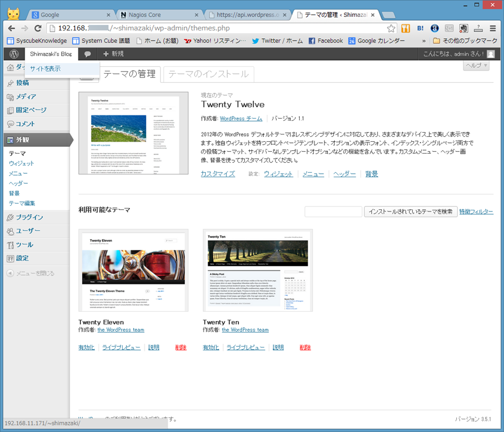This screenshot has height=432, width=504.
Task: Click the cat icon in the title bar
Action: (x=13, y=14)
